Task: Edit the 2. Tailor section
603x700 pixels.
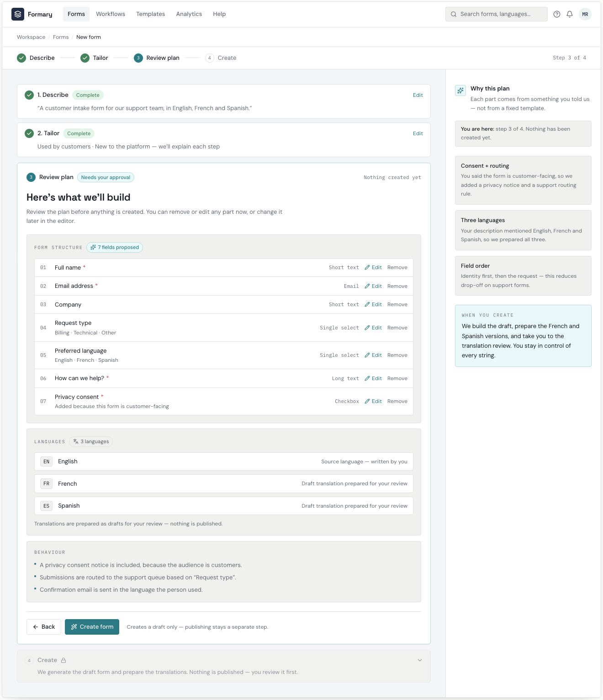Action: 418,133
